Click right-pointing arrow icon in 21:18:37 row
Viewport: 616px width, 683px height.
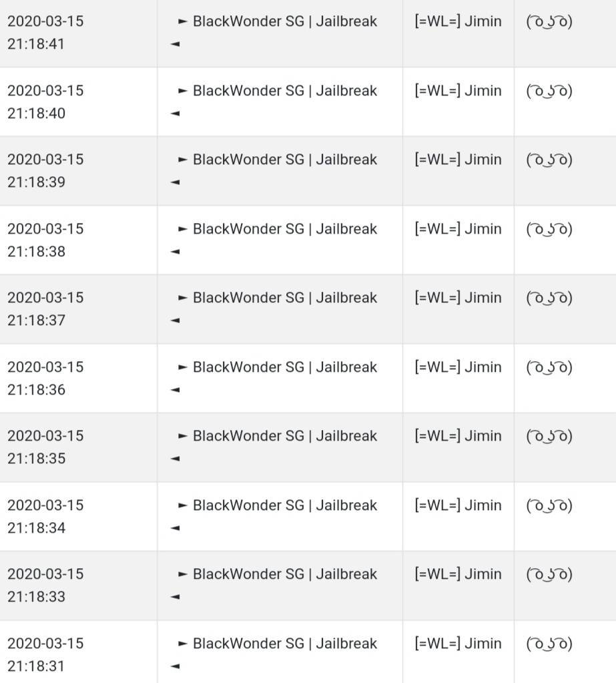pos(183,298)
